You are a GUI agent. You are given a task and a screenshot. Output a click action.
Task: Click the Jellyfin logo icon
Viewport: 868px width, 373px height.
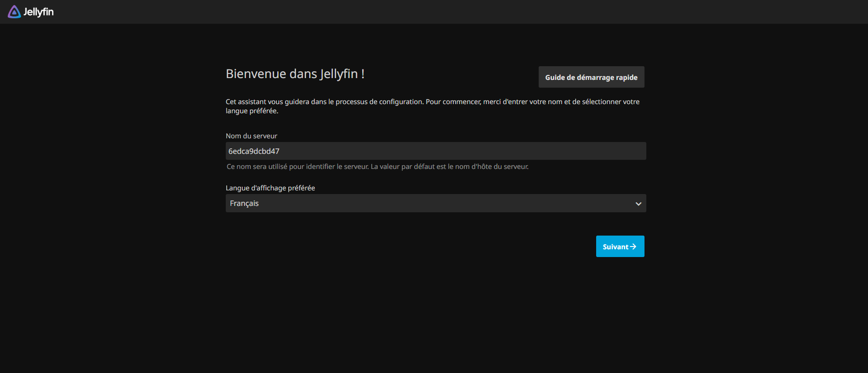pos(14,12)
